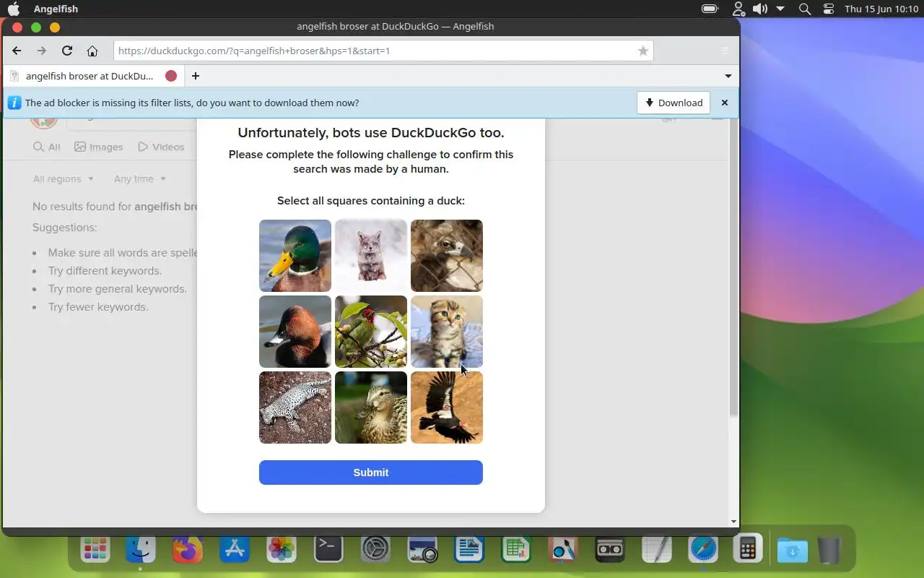The height and width of the screenshot is (578, 924).
Task: Open the text document editor in dock
Action: [x=469, y=549]
